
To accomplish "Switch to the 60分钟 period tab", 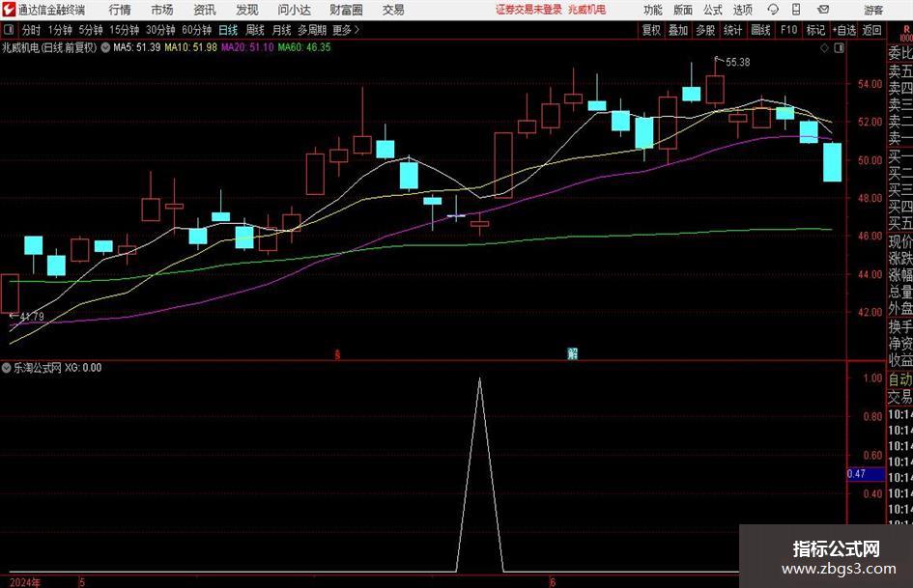I will (x=197, y=30).
